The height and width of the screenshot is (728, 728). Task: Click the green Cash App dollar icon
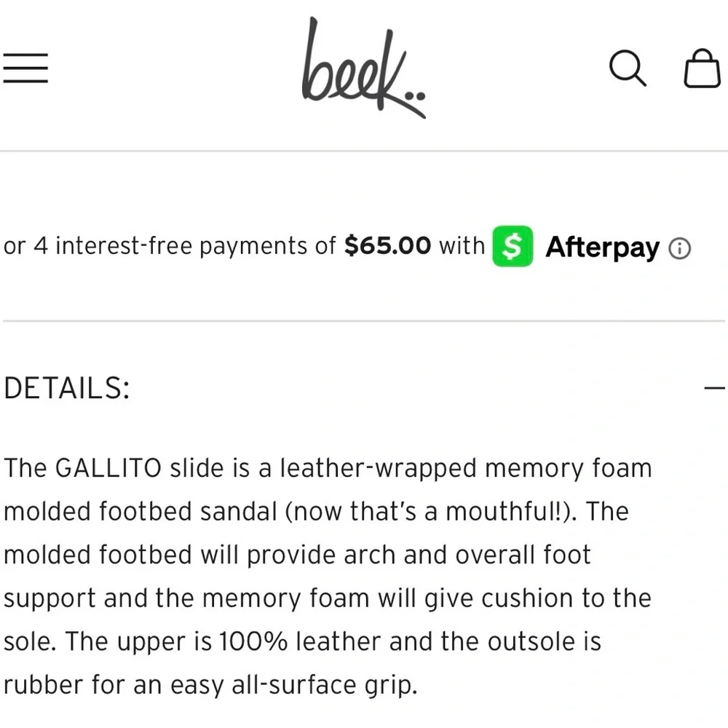tap(513, 247)
